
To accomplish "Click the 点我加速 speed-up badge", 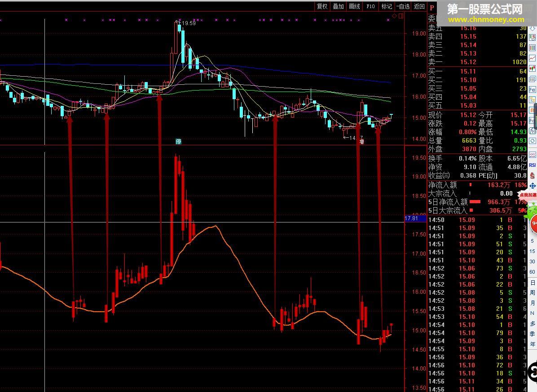I will point(528,195).
